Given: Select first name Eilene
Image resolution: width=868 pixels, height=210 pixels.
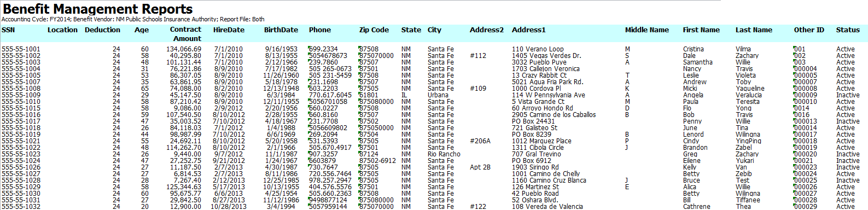Looking at the screenshot, I should pos(692,161).
